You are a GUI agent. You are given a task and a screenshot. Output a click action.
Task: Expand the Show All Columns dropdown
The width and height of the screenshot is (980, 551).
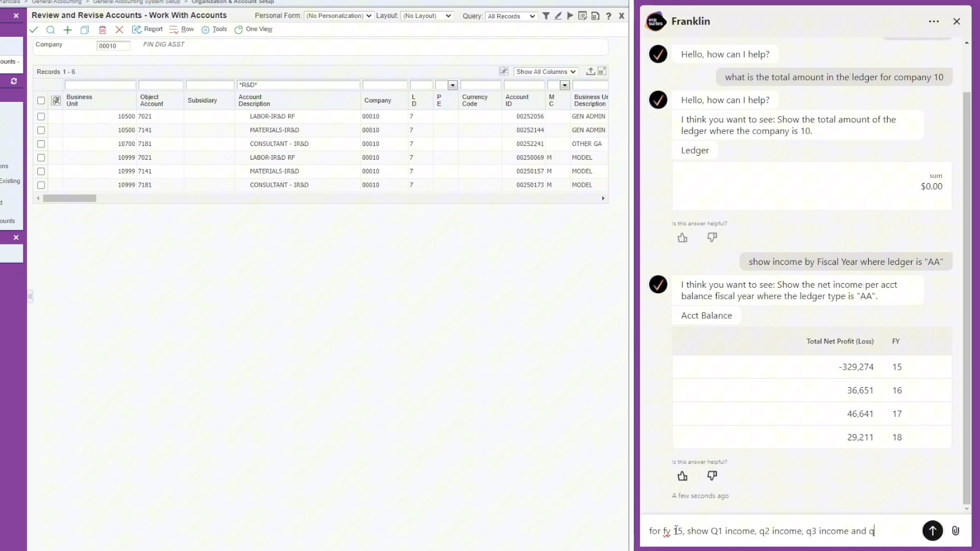tap(546, 72)
